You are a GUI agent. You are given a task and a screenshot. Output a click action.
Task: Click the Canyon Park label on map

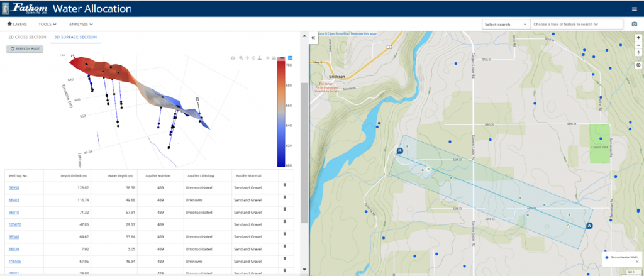[599, 146]
